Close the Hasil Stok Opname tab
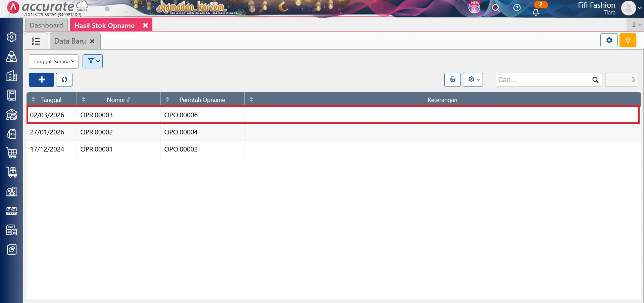The height and width of the screenshot is (303, 644). pyautogui.click(x=145, y=25)
